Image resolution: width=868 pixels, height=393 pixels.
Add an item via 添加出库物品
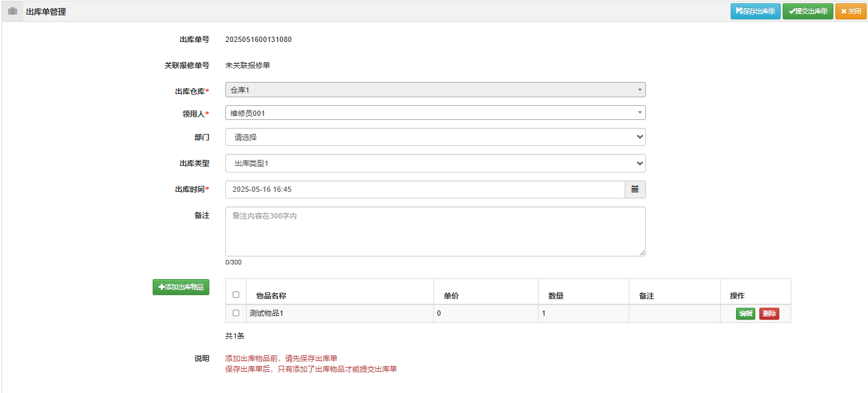(x=181, y=287)
